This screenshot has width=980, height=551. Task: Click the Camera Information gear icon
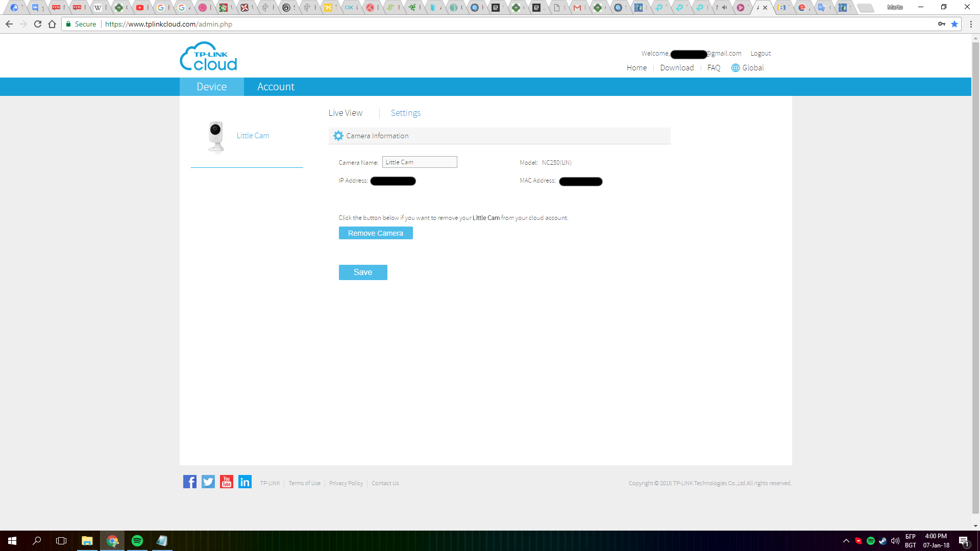[338, 136]
